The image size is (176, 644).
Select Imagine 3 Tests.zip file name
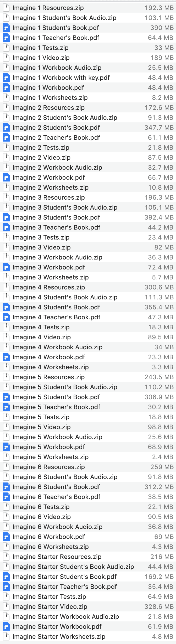coord(41,237)
